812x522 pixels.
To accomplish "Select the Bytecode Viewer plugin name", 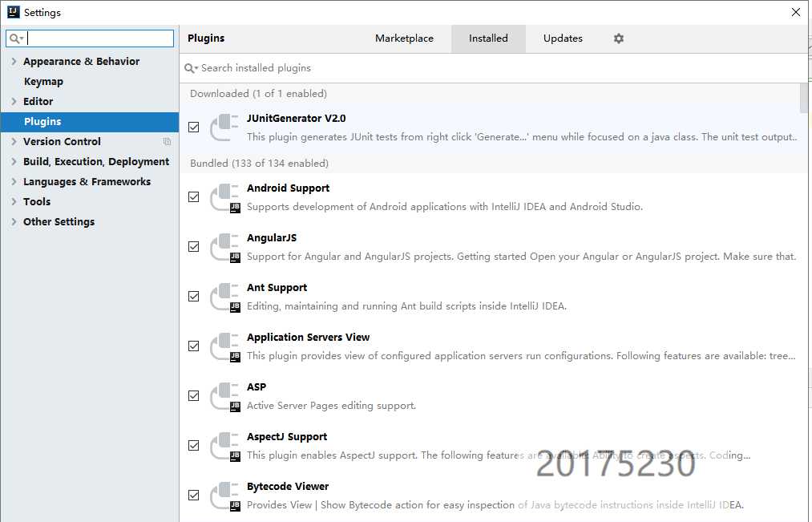I will [x=288, y=487].
